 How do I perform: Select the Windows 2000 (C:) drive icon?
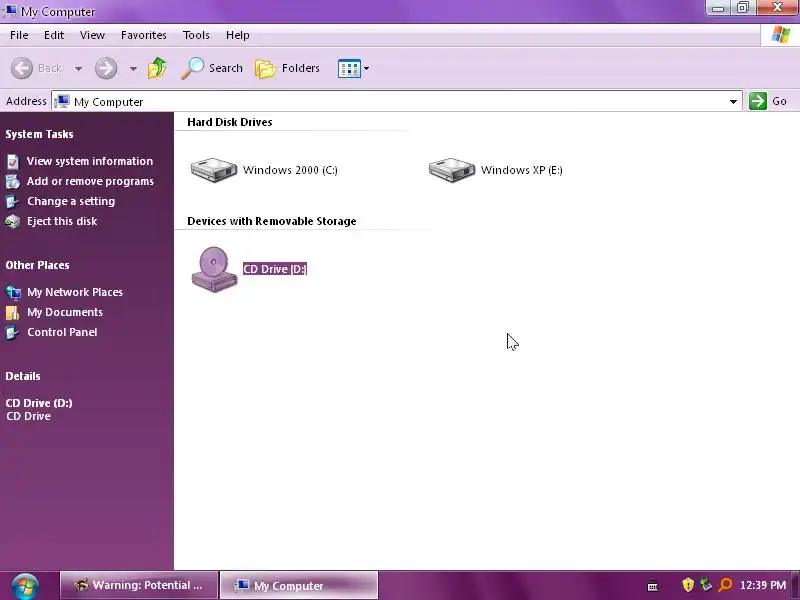coord(214,170)
